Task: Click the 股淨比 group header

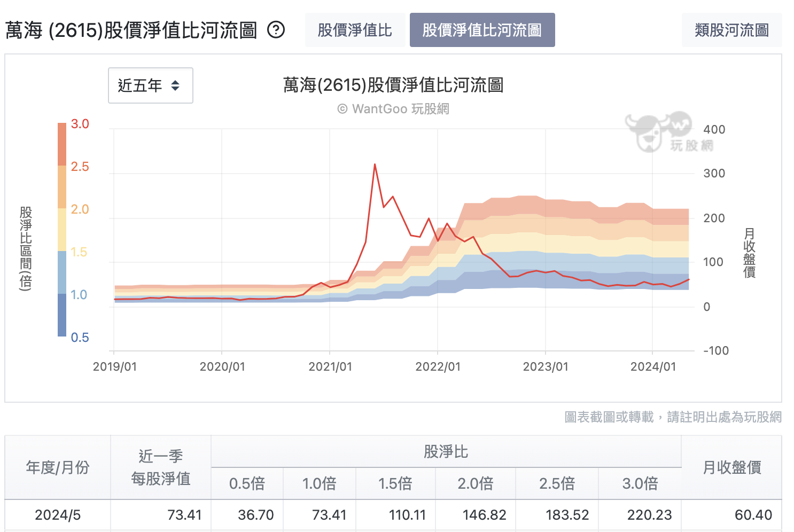Action: coord(446,452)
